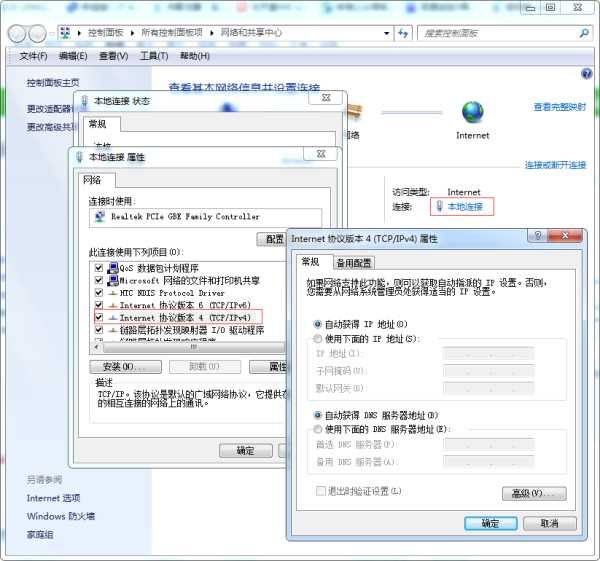Open the address bar history dropdown arrow

(x=386, y=33)
